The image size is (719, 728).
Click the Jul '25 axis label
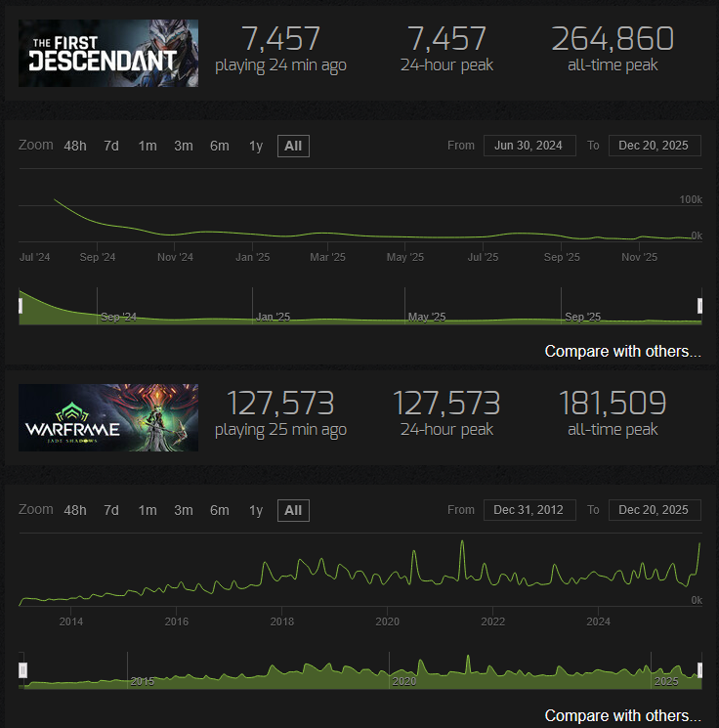click(x=483, y=257)
